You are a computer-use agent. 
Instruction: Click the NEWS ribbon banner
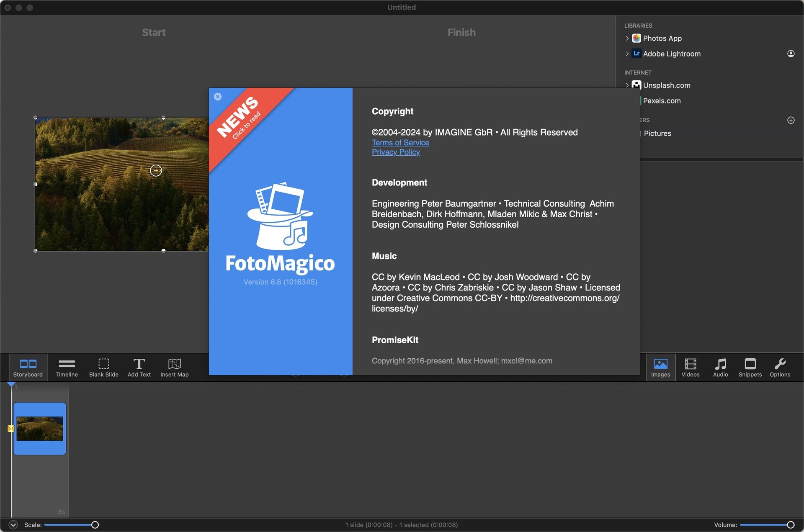(x=242, y=119)
